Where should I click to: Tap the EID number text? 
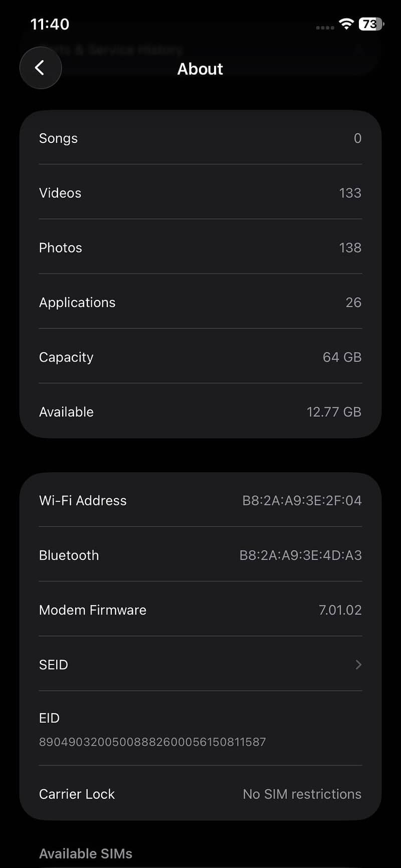click(152, 742)
